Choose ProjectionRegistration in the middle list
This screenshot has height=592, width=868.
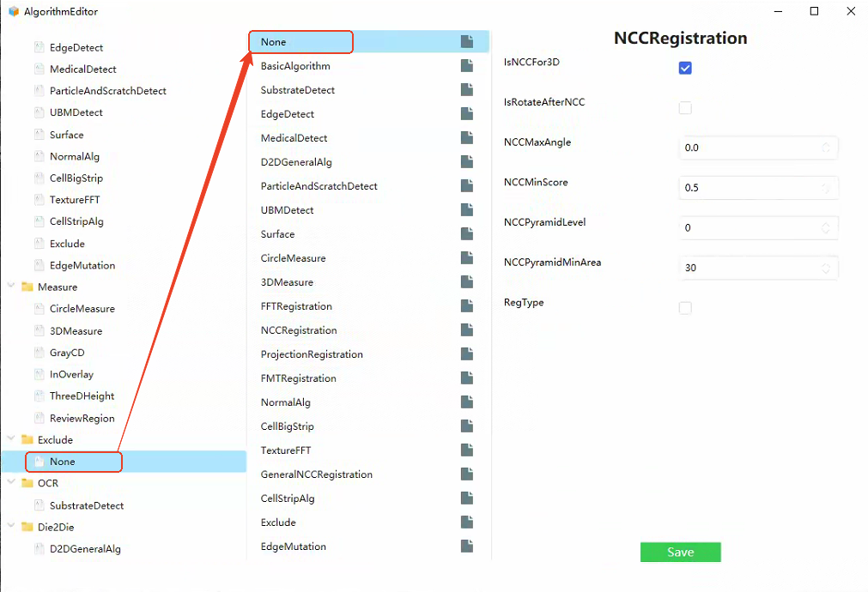[x=312, y=354]
